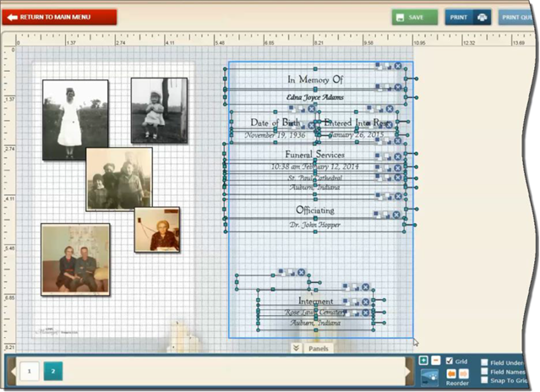Enable the Field Underlay checkbox
The height and width of the screenshot is (392, 540).
[x=484, y=362]
